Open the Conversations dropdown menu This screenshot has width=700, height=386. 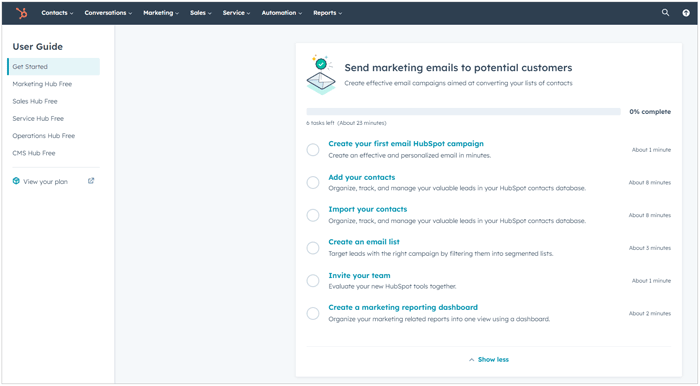coord(108,13)
